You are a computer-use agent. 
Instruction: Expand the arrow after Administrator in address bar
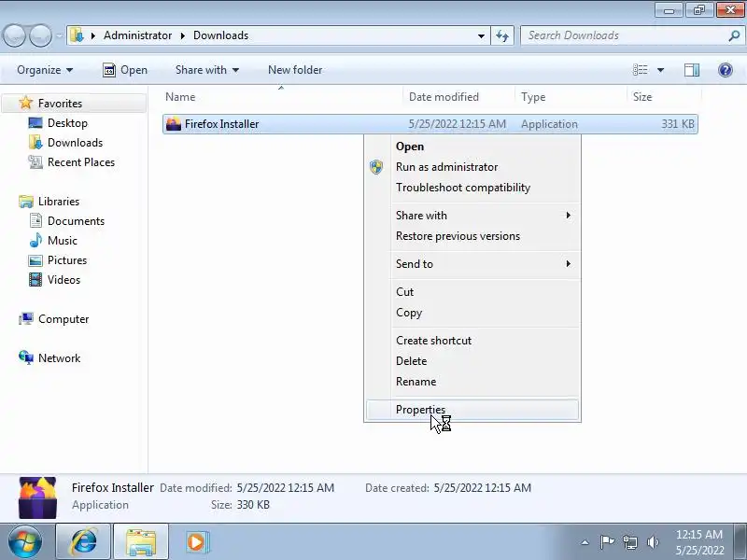(x=182, y=35)
